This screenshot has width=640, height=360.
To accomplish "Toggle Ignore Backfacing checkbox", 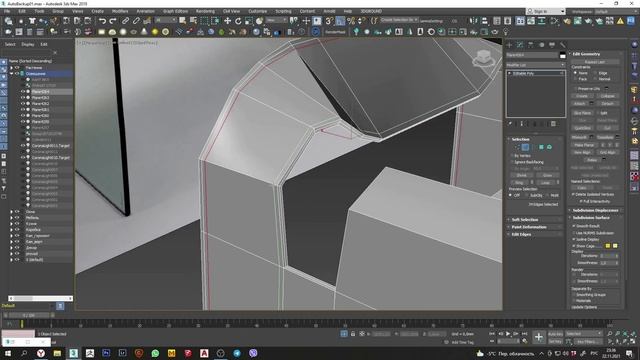I will point(511,162).
